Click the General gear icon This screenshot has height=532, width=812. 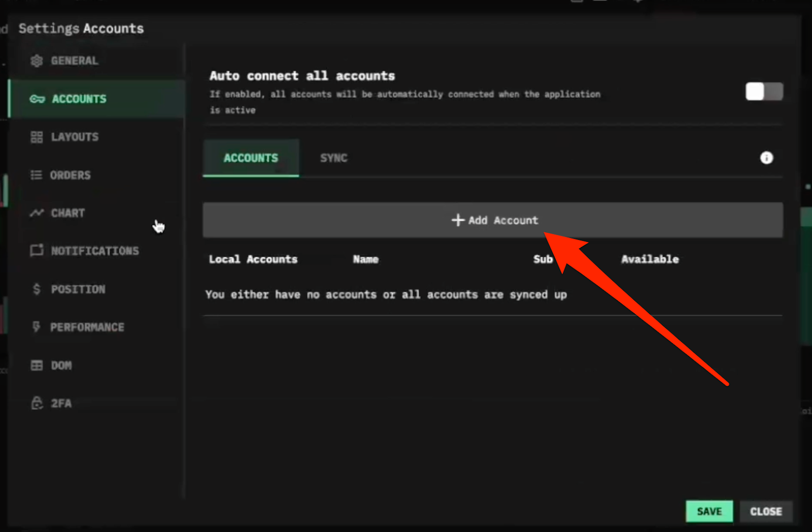[37, 61]
